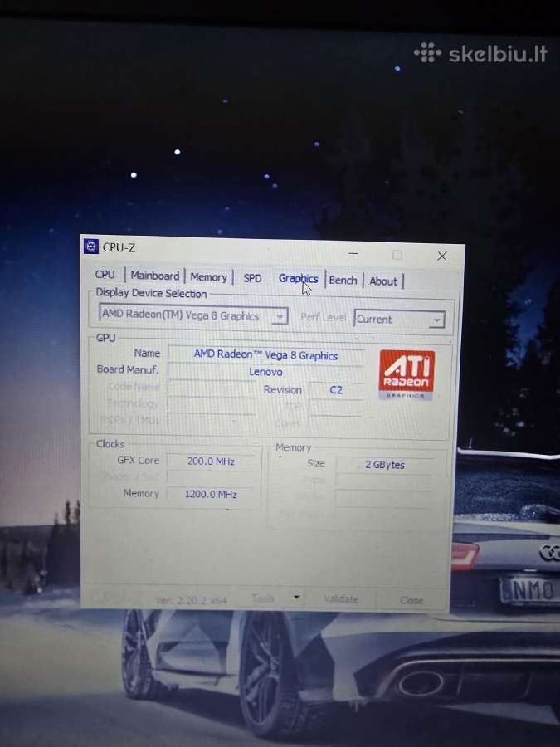560x747 pixels.
Task: Click the Tools button
Action: click(x=263, y=598)
